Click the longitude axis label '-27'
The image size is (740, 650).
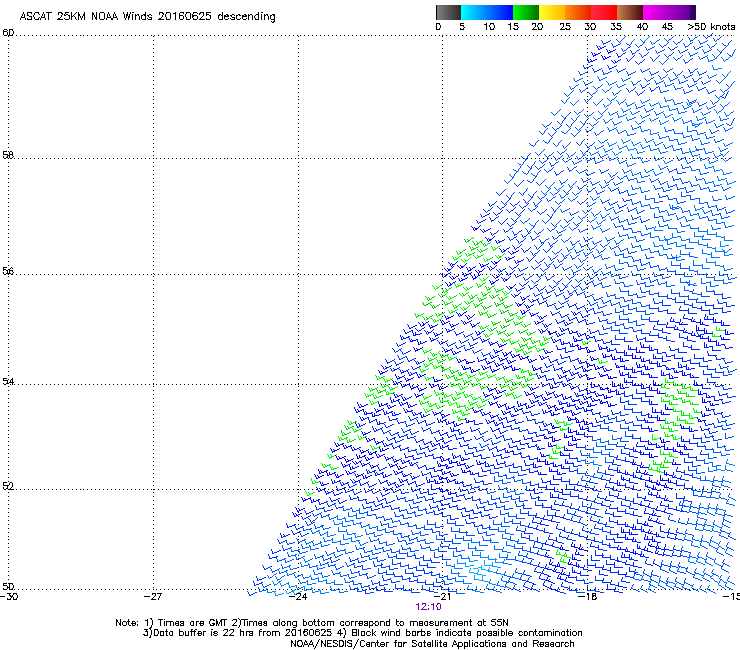tap(153, 597)
